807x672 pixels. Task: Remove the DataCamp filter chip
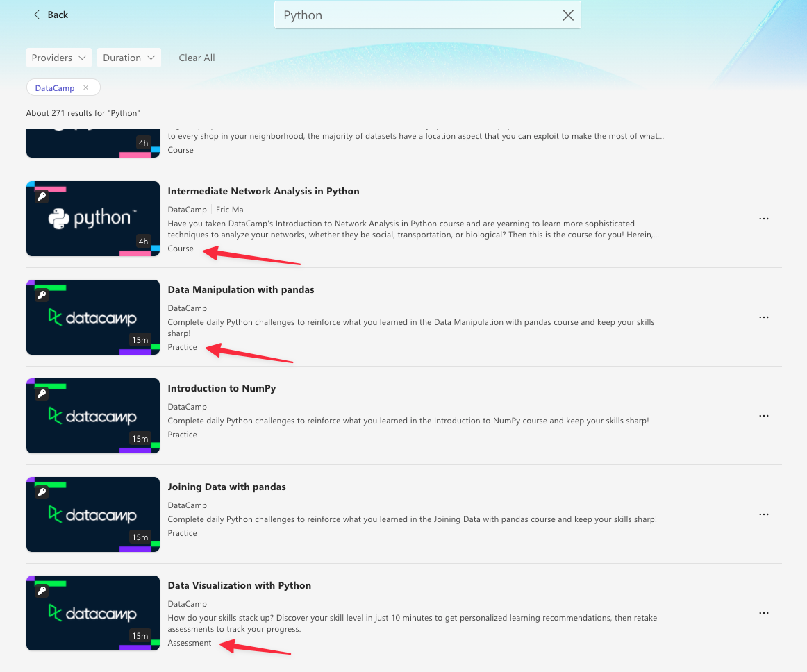(85, 88)
